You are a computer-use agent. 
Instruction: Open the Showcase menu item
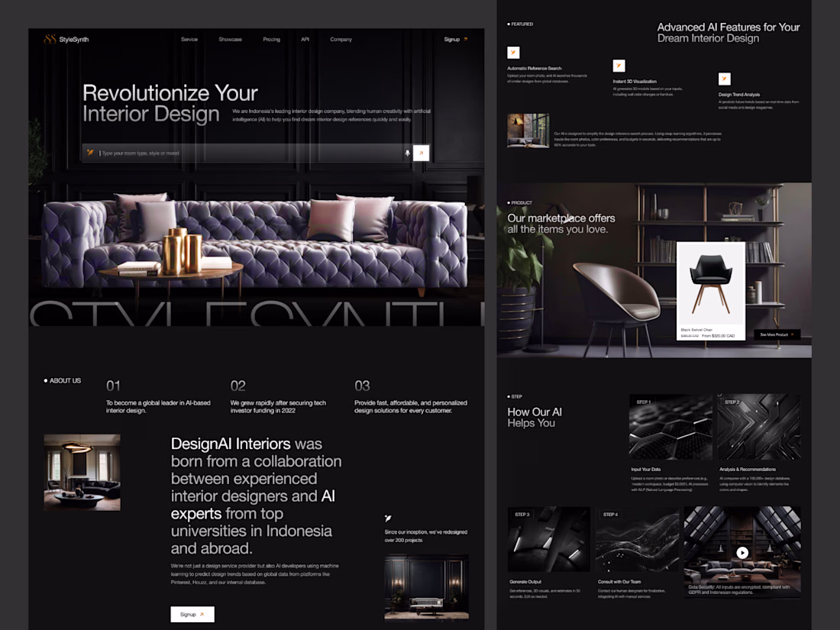231,39
